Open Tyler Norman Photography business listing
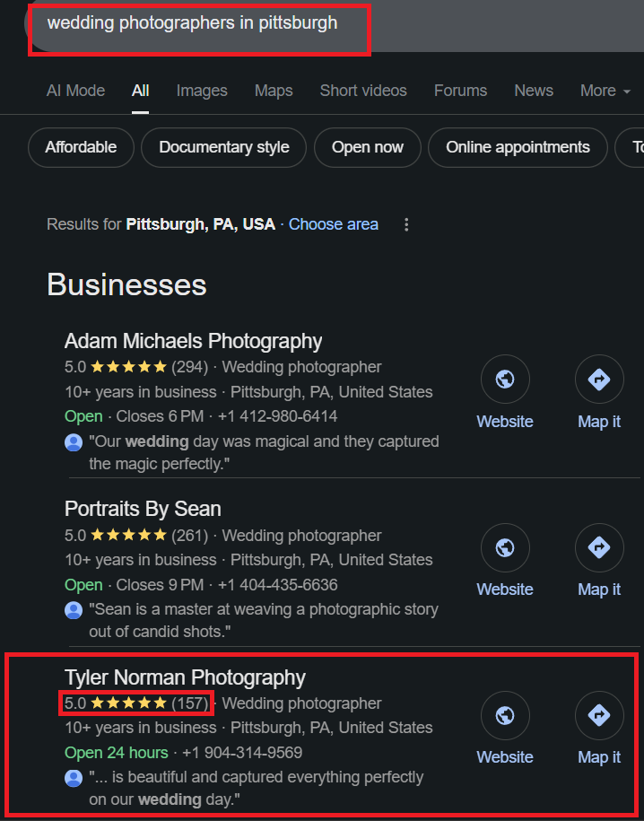The image size is (644, 821). [x=185, y=677]
